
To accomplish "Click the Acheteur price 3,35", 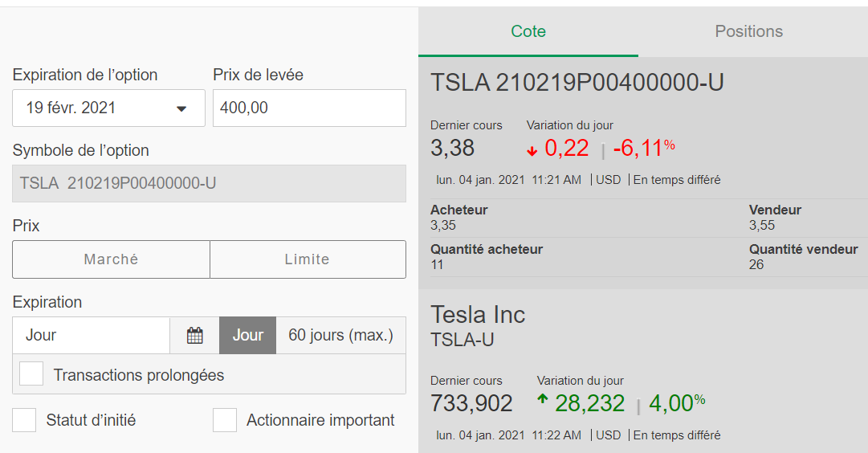I will (x=443, y=226).
